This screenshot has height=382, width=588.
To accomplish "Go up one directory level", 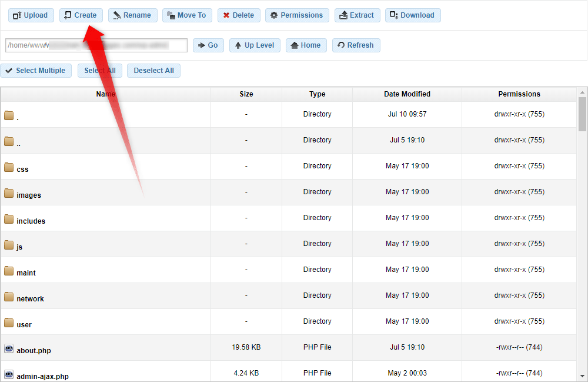I will click(x=254, y=45).
